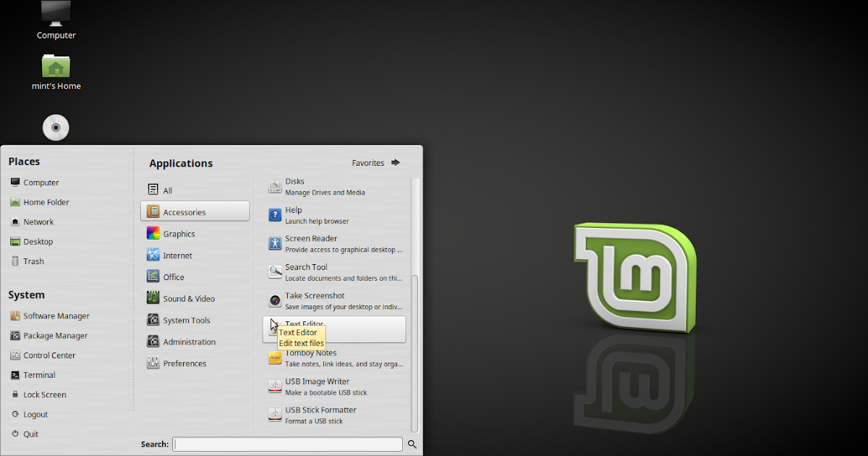Click the Lock Screen padlock icon
The width and height of the screenshot is (868, 456).
point(15,394)
